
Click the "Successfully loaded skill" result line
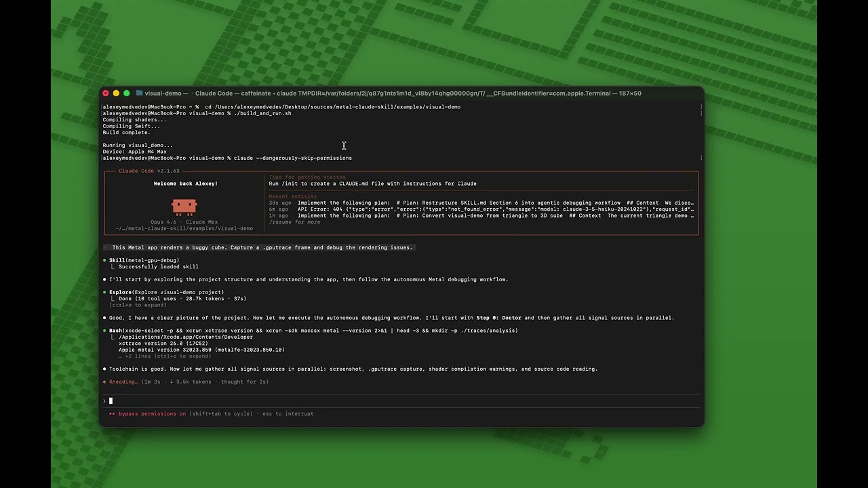[x=159, y=267]
